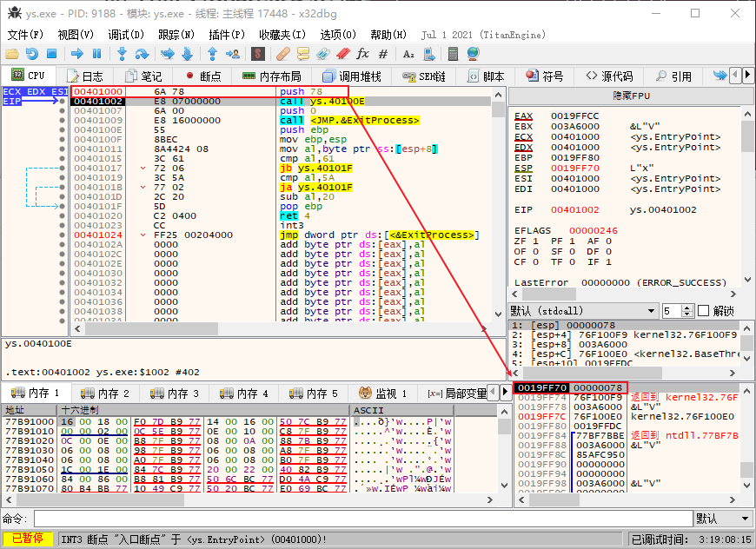Step over the current instruction
756x549 pixels.
tap(142, 54)
